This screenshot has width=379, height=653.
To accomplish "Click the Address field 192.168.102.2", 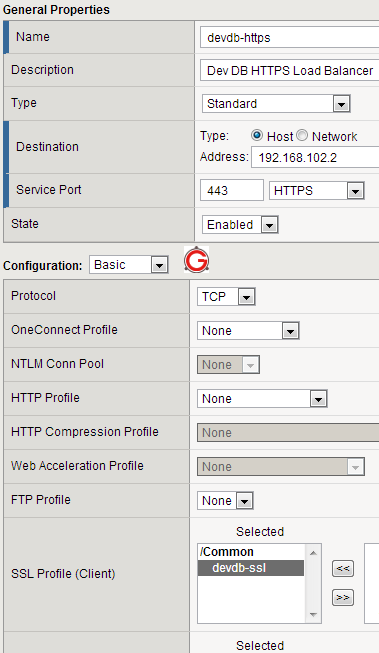I will [315, 157].
